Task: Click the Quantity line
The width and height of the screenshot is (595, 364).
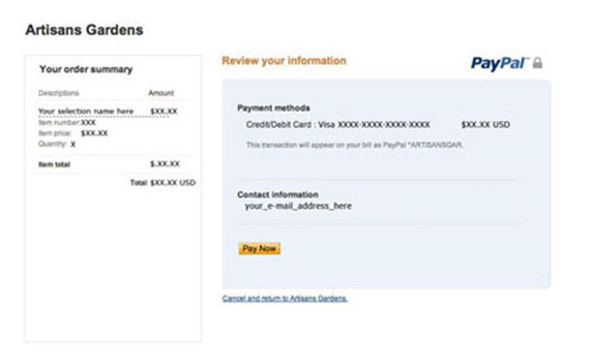Action: (x=57, y=144)
